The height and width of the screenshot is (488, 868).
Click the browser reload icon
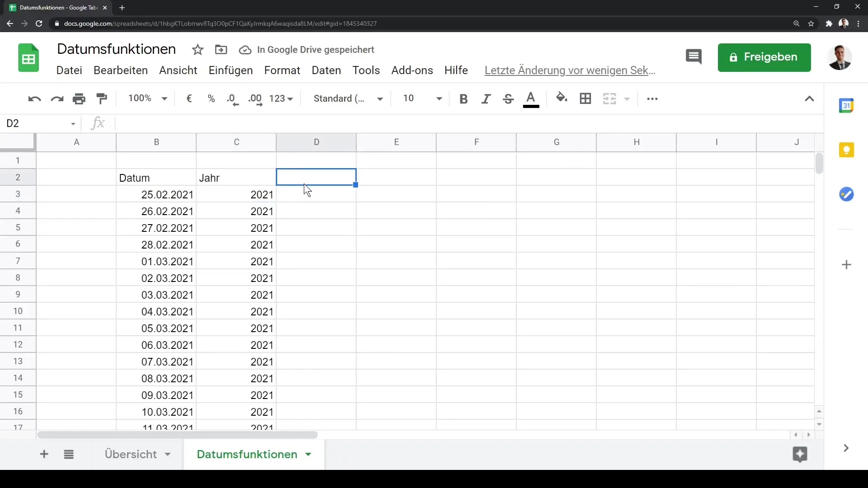coord(39,23)
